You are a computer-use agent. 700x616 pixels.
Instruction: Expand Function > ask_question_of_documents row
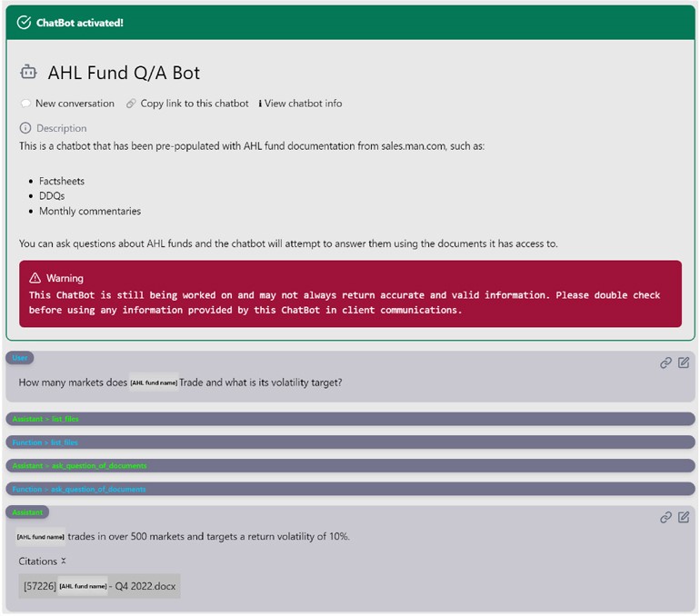(x=350, y=490)
